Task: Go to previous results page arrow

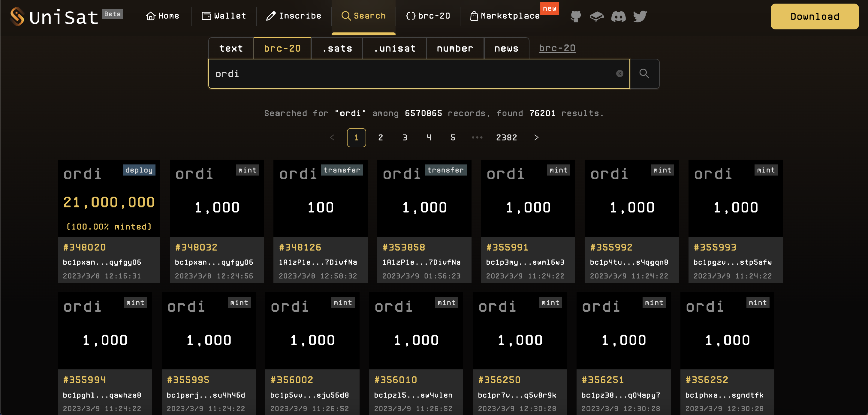Action: pos(332,137)
